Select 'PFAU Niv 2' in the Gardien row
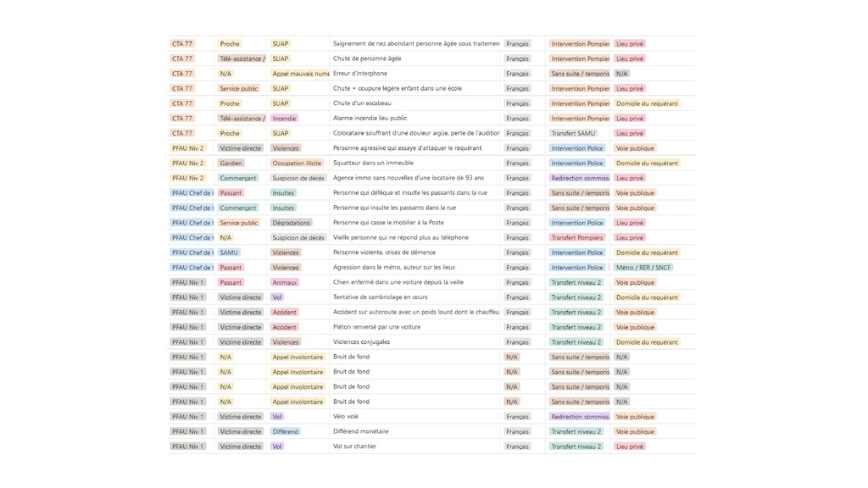Image resolution: width=868 pixels, height=488 pixels. point(187,164)
